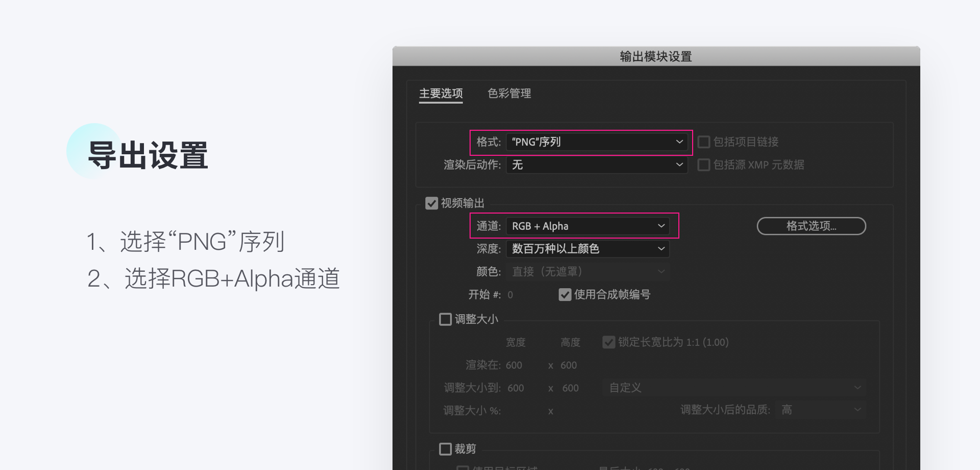Switch to the 主要选项 tab
The width and height of the screenshot is (980, 470).
[440, 93]
